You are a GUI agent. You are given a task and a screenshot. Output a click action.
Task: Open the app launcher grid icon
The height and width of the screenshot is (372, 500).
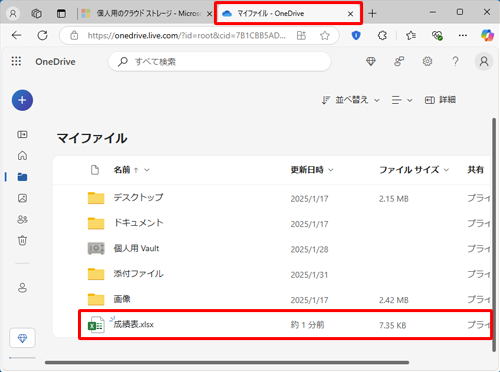click(x=16, y=61)
